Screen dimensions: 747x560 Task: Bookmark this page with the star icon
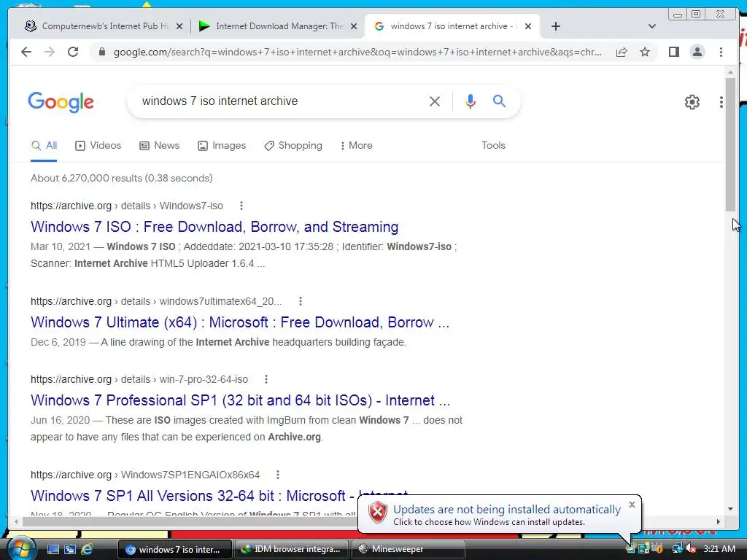[645, 52]
